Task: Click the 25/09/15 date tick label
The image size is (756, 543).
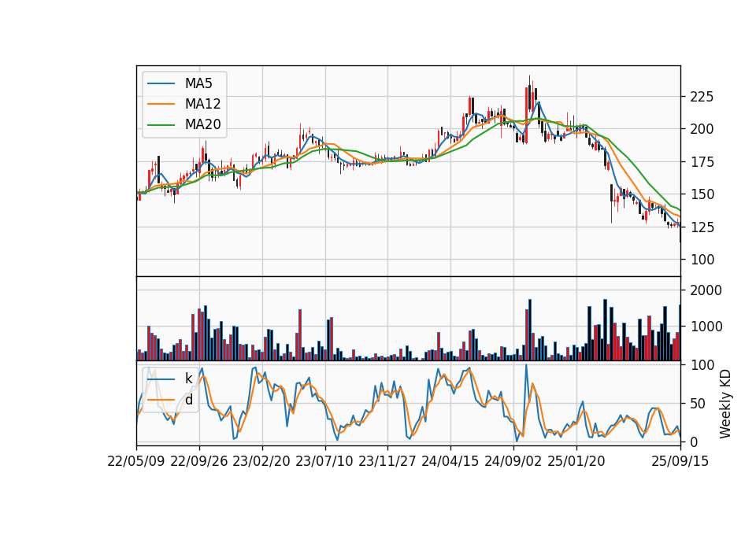Action: (680, 461)
